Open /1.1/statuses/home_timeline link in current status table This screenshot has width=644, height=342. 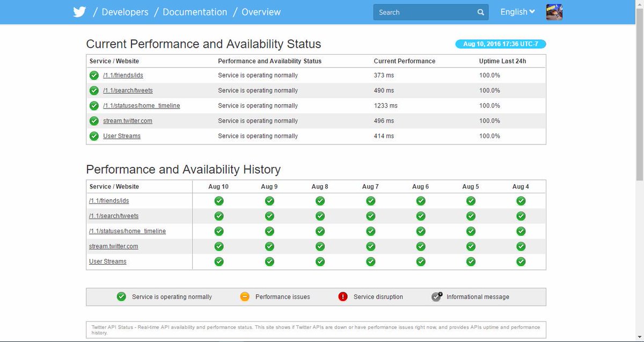click(x=142, y=106)
